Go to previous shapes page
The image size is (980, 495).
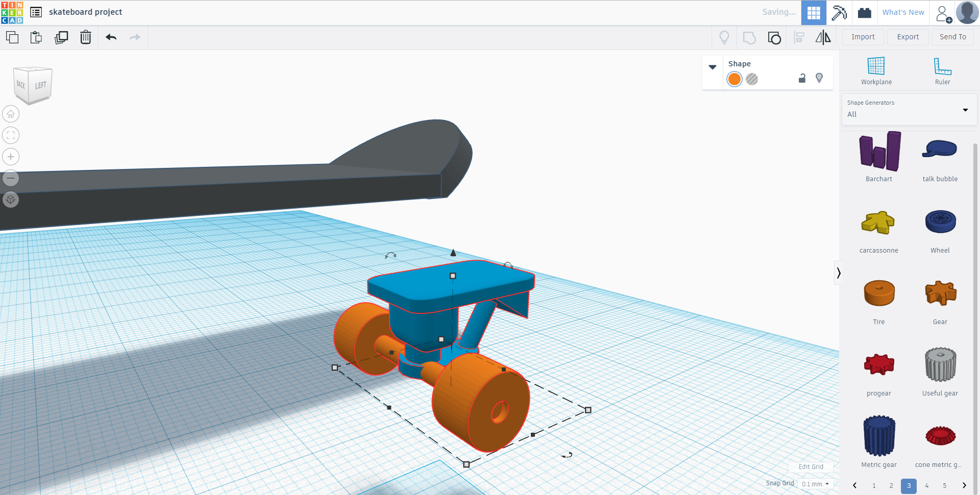pyautogui.click(x=855, y=485)
